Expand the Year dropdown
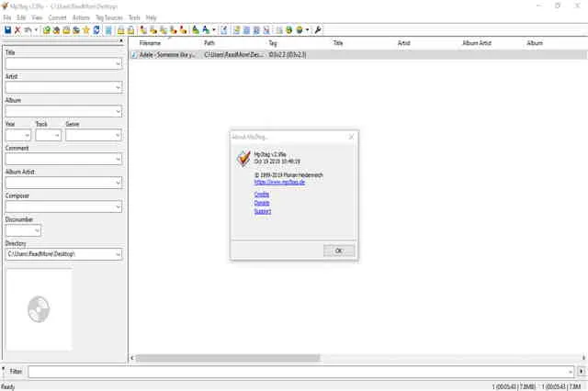This screenshot has width=588, height=391. tap(27, 135)
